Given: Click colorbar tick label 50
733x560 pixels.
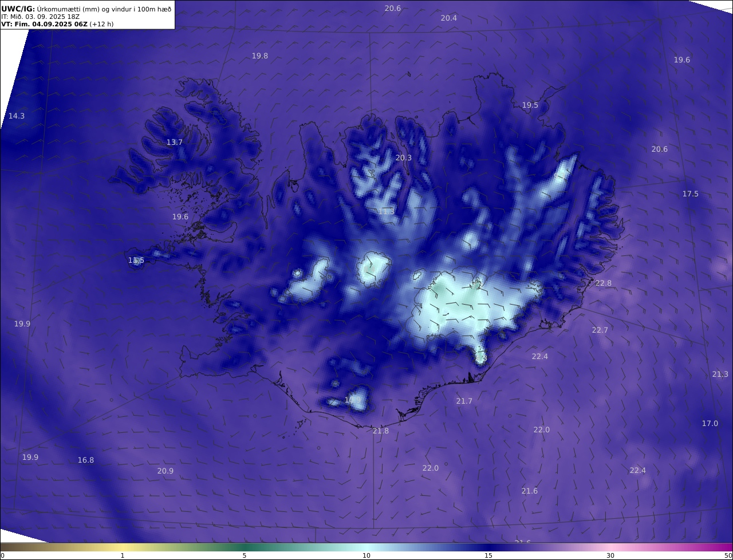Looking at the screenshot, I should 728,555.
